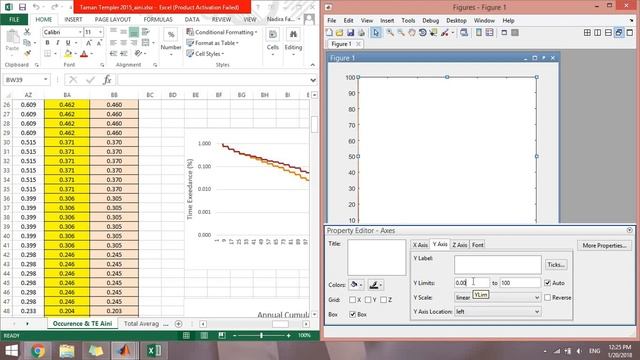The image size is (640, 360).
Task: Click the Excel zoom slider handle
Action: (x=262, y=336)
